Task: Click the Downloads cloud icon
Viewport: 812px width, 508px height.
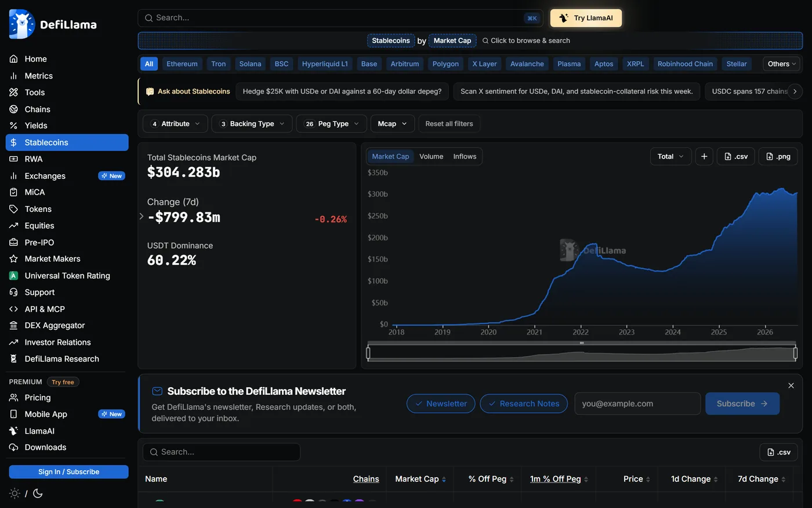Action: pyautogui.click(x=13, y=448)
